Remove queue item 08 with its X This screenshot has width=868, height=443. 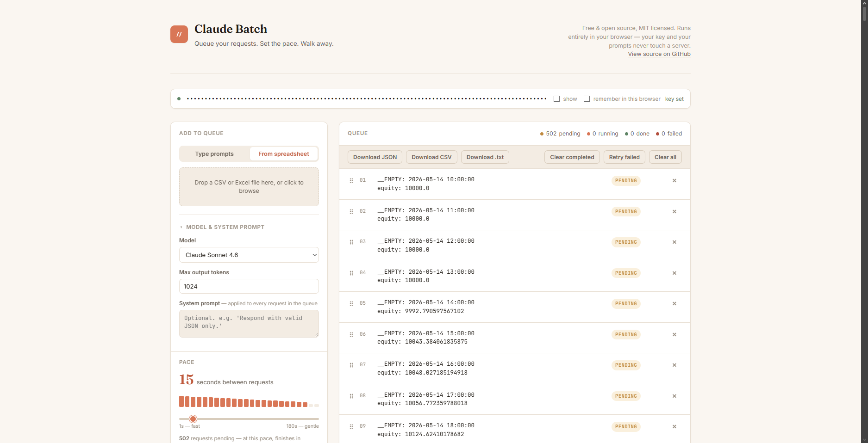[674, 396]
